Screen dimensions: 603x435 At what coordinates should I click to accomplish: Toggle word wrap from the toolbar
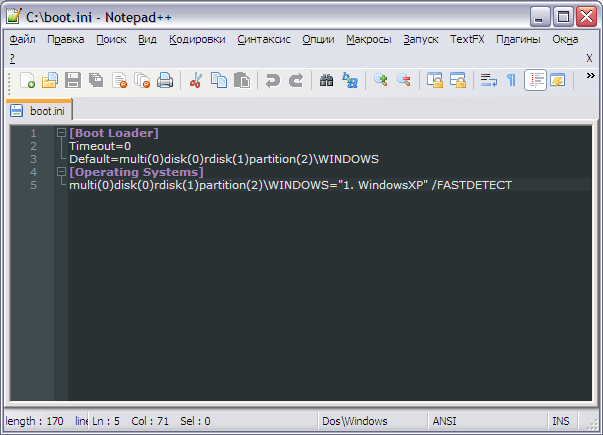click(488, 81)
